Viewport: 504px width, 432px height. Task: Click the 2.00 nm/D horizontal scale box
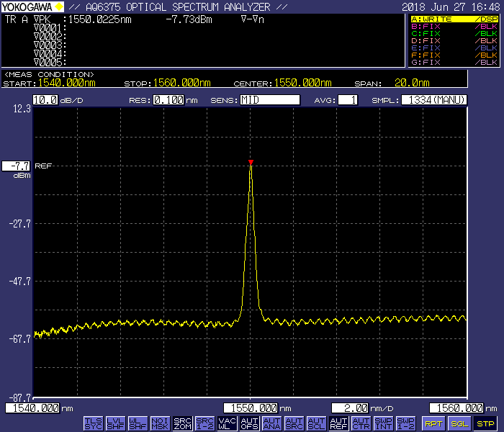pos(351,408)
